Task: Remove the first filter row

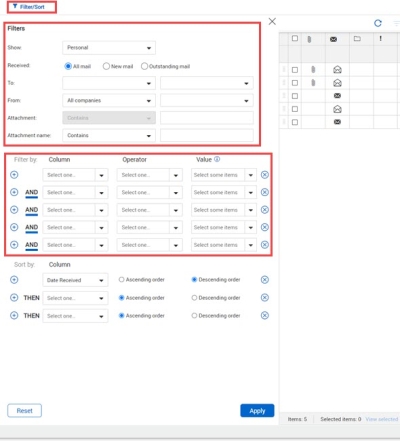Action: 265,175
